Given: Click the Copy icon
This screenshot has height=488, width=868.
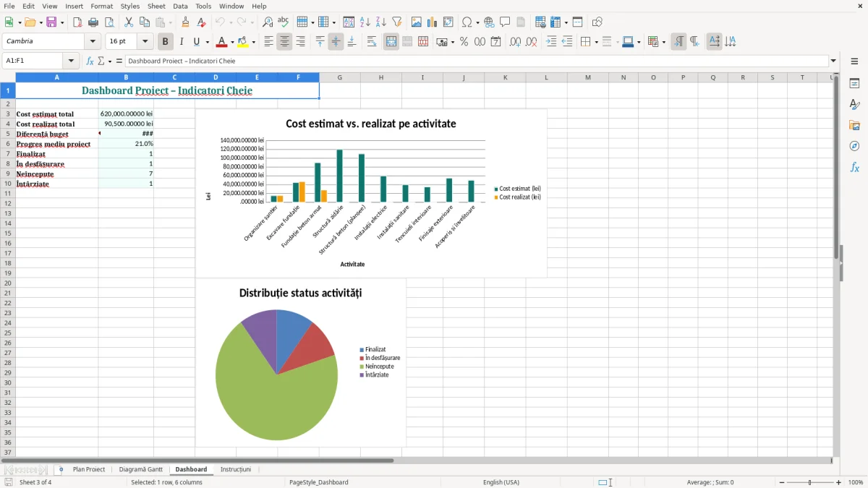Looking at the screenshot, I should tap(145, 22).
